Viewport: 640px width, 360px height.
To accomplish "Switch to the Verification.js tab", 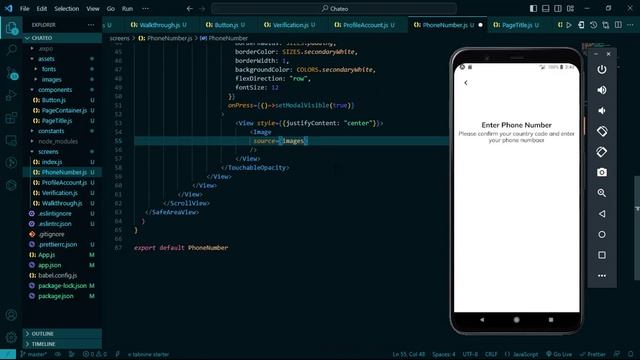I will coord(289,25).
